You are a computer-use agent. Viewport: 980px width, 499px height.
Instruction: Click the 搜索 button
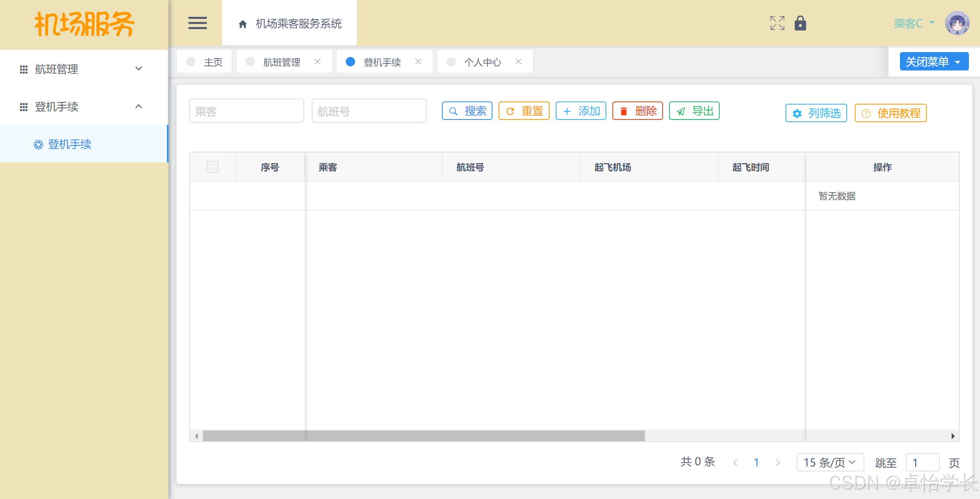pos(467,111)
